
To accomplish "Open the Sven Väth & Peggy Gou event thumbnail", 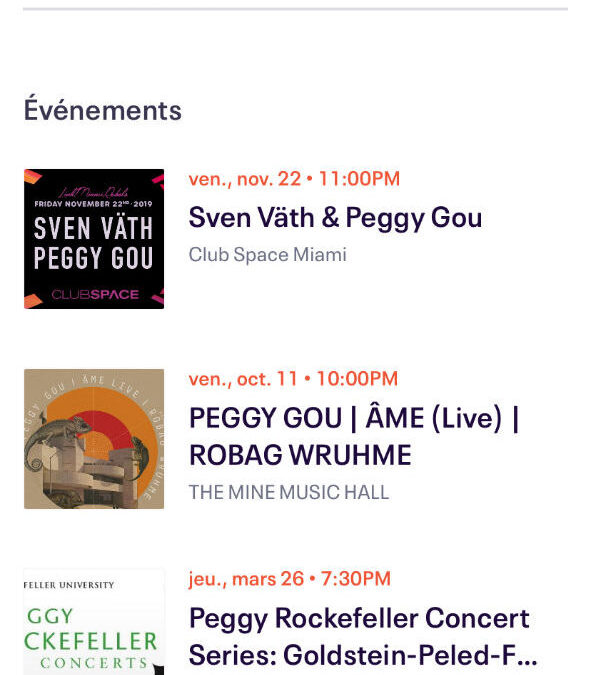I will pyautogui.click(x=94, y=239).
